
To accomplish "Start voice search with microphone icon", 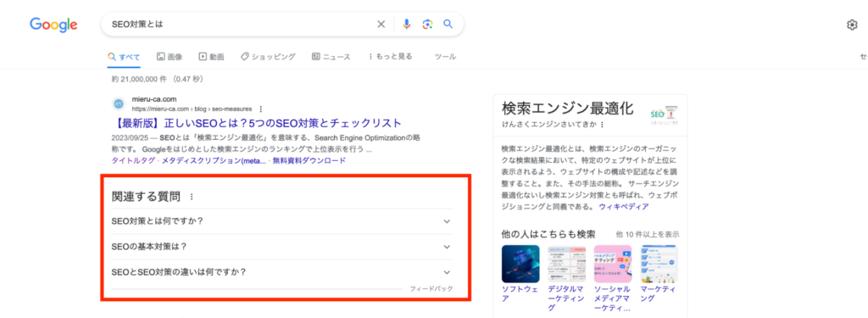I will point(406,25).
